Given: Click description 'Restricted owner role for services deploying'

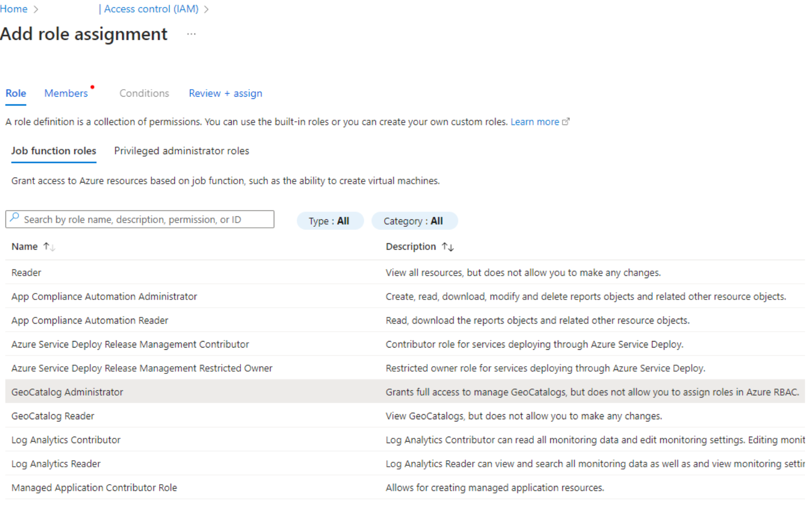Looking at the screenshot, I should [x=545, y=368].
